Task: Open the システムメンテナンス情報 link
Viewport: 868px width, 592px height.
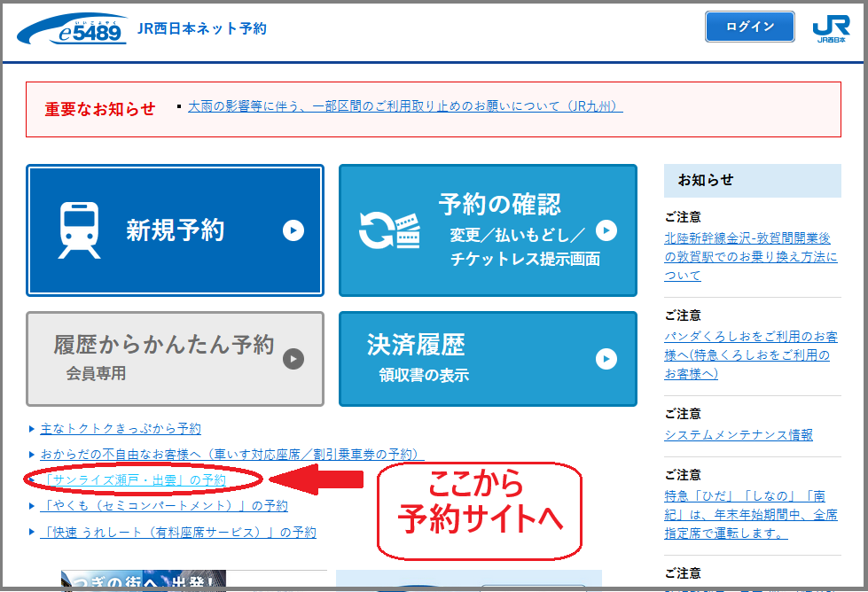Action: [x=738, y=434]
